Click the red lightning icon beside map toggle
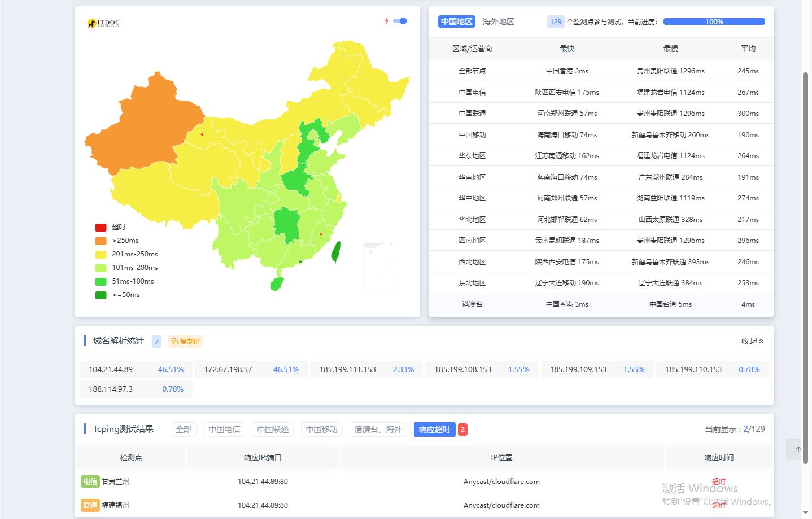This screenshot has width=812, height=519. (x=387, y=21)
